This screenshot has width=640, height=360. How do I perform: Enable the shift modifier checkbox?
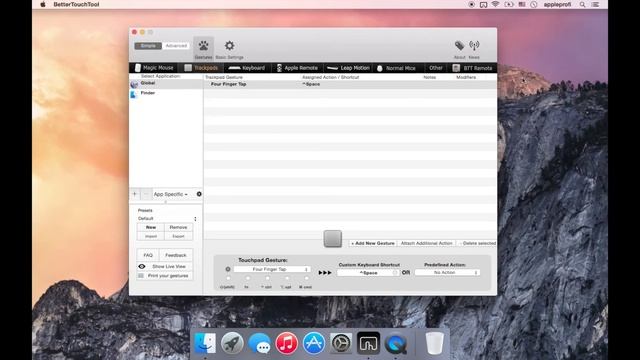pos(228,278)
